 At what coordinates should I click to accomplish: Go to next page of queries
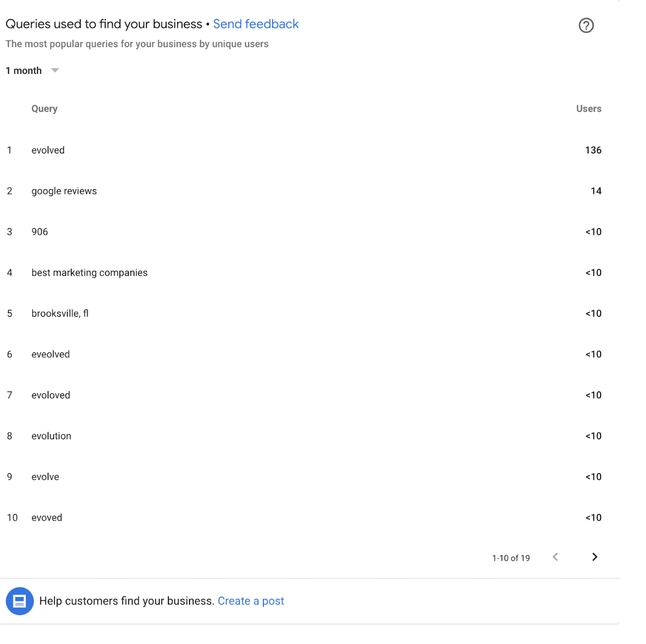(594, 557)
